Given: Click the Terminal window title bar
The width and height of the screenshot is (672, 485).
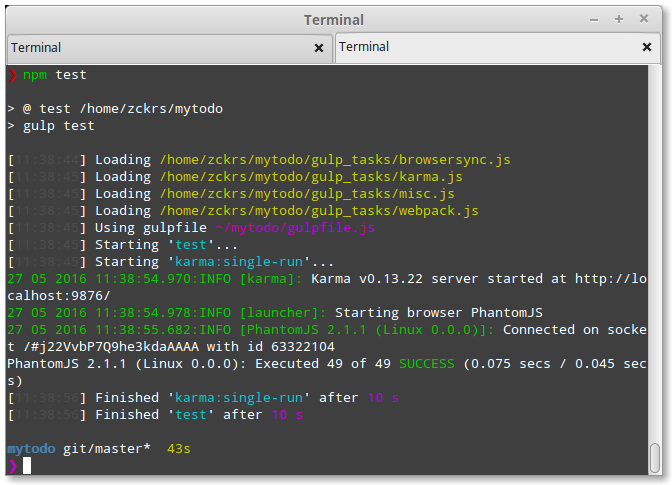Looking at the screenshot, I should [x=334, y=19].
